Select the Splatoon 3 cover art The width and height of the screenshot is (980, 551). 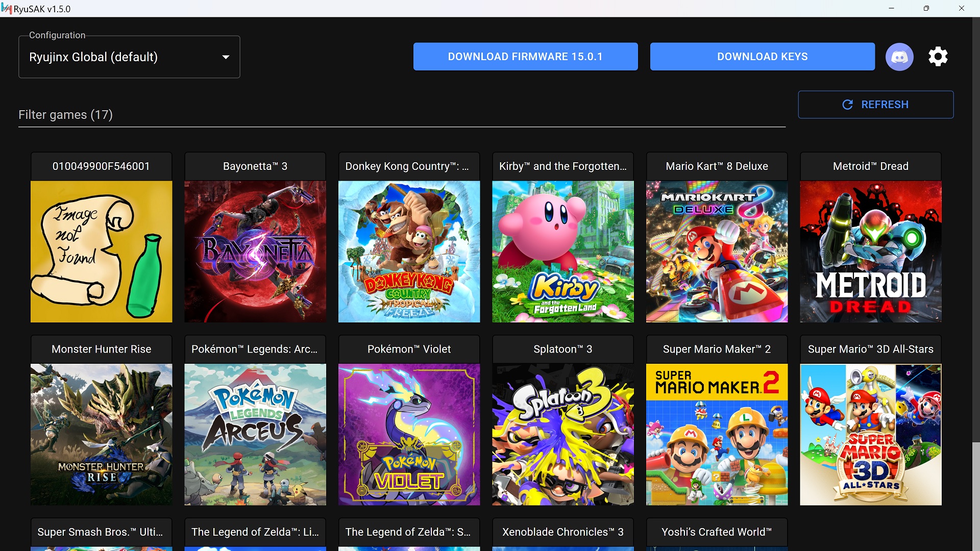click(x=563, y=435)
